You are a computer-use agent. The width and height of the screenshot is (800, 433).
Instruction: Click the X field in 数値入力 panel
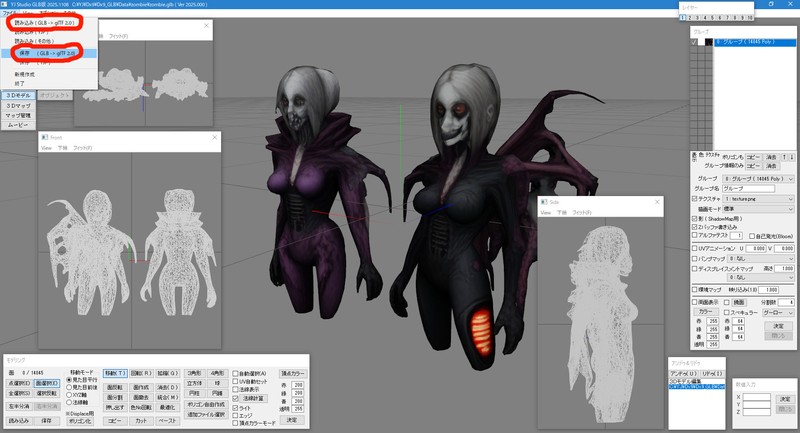[x=757, y=397]
